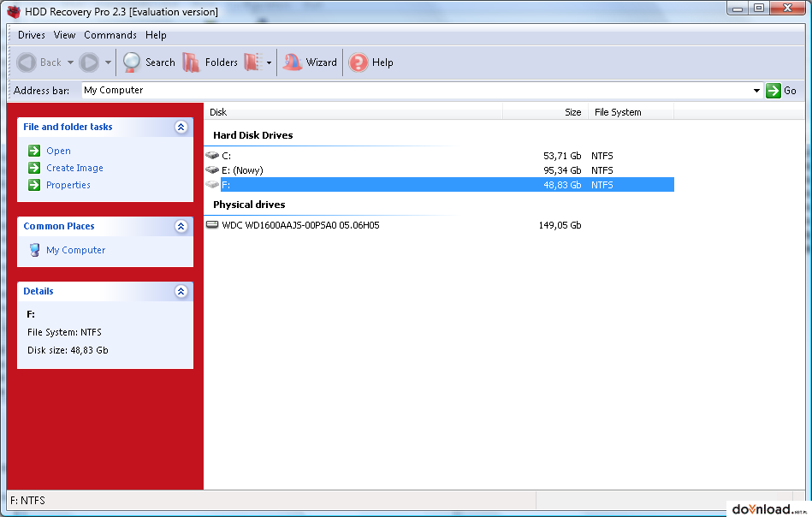
Task: Click the Go button label
Action: point(790,91)
